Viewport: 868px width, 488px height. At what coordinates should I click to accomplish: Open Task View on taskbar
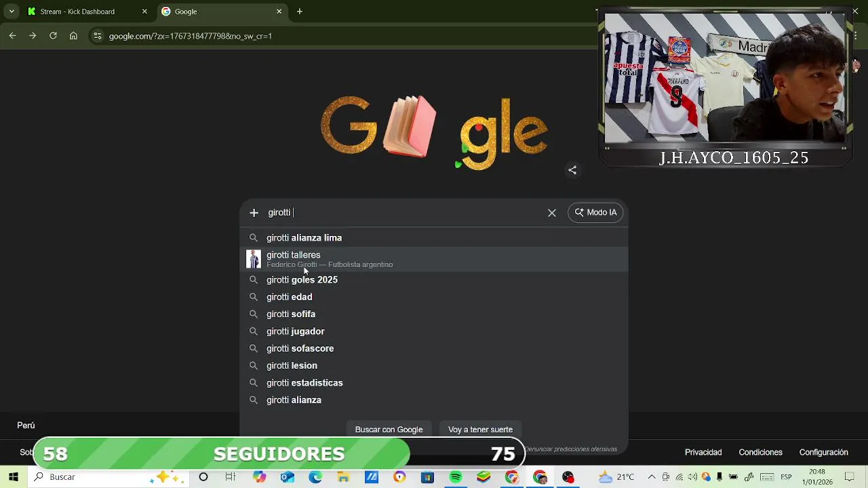coord(231,477)
